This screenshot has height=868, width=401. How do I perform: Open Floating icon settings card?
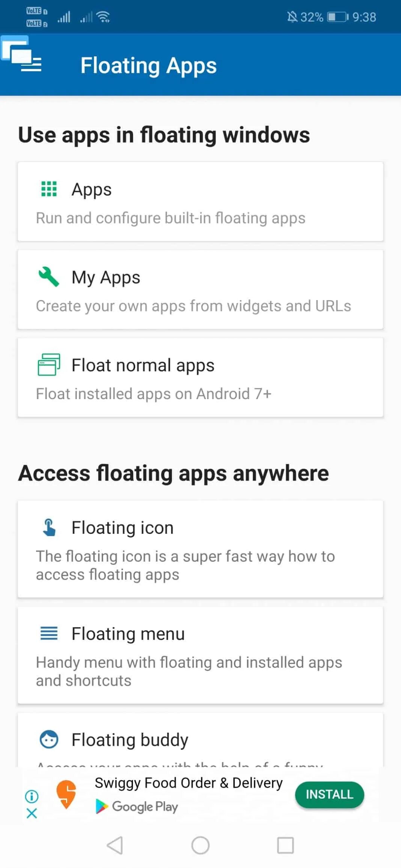click(x=200, y=549)
